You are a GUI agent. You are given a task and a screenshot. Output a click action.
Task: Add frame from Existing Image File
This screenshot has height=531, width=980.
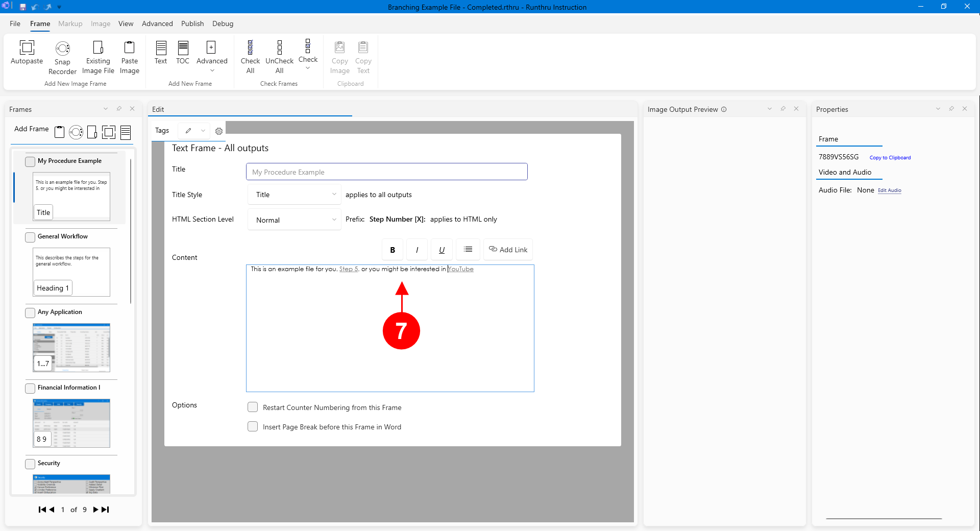click(98, 48)
